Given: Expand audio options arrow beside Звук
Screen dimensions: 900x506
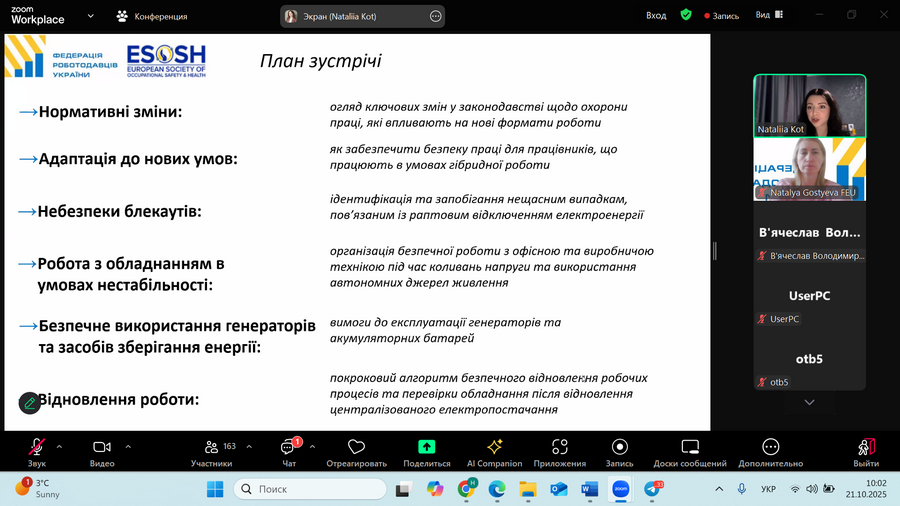Looking at the screenshot, I should coord(59,447).
